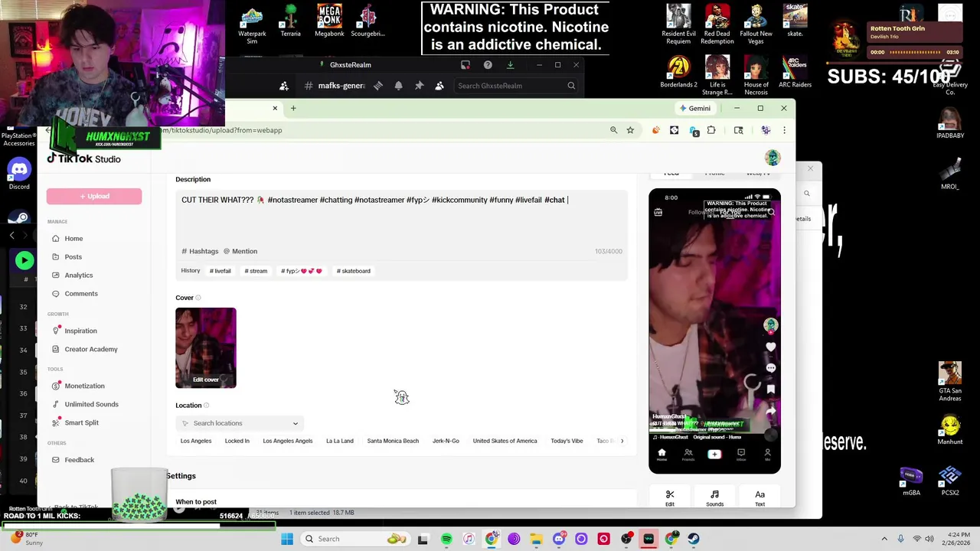Open Chrome three-dot menu
Screen dimensions: 980x551
[784, 130]
